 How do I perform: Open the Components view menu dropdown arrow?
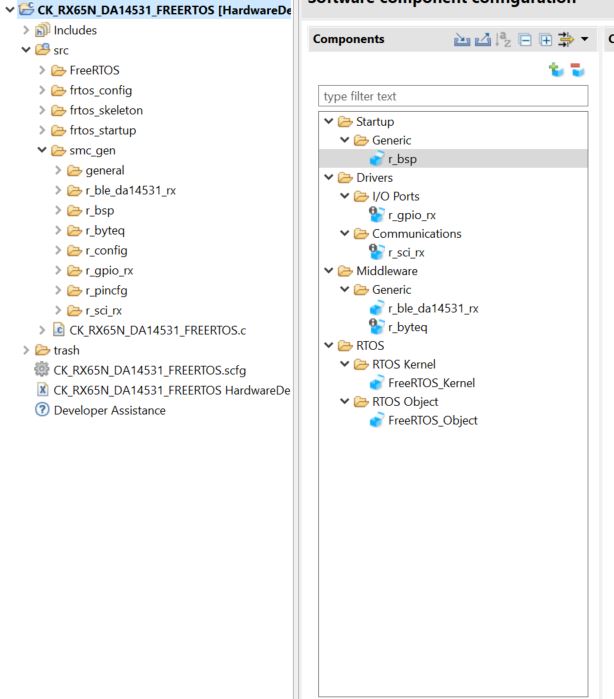tap(585, 39)
